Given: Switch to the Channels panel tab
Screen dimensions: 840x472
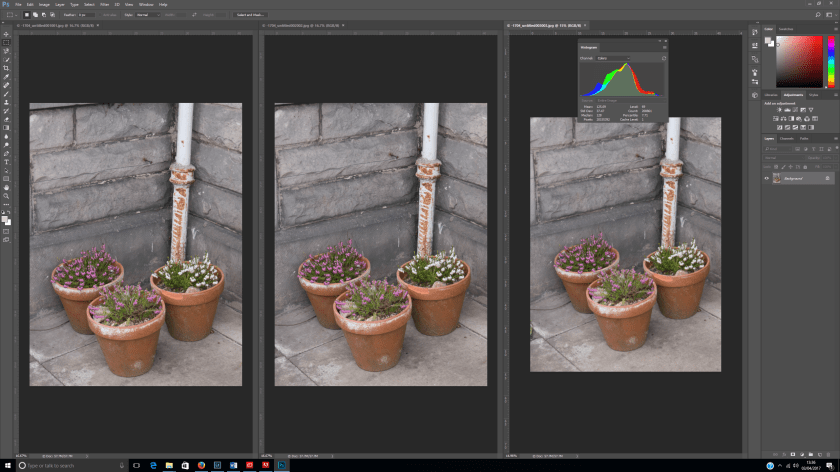Looking at the screenshot, I should click(786, 138).
